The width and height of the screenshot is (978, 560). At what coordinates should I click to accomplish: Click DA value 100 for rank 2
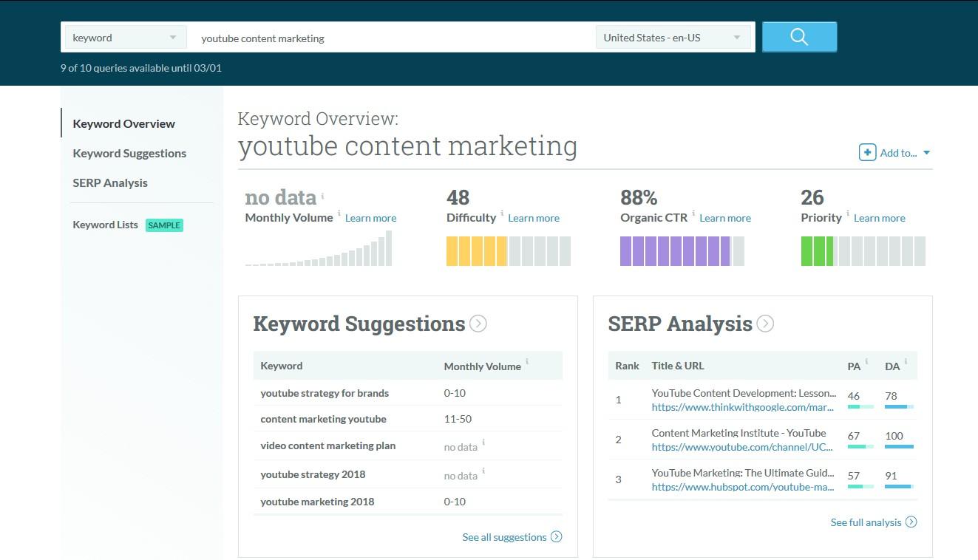click(894, 436)
